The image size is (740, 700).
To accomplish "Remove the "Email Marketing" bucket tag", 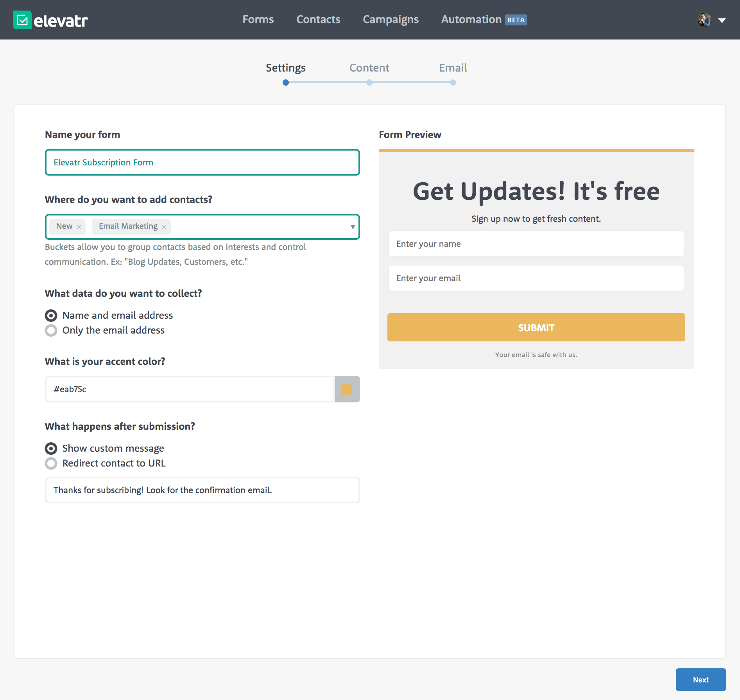I will tap(164, 226).
